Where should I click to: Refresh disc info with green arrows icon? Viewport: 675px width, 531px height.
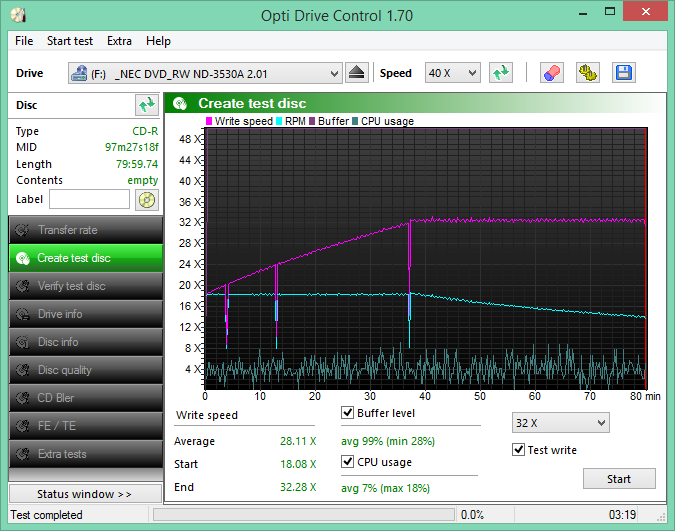click(x=147, y=105)
